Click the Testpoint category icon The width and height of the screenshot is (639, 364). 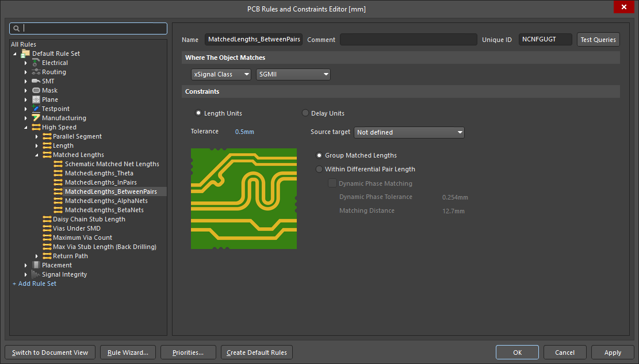[36, 109]
